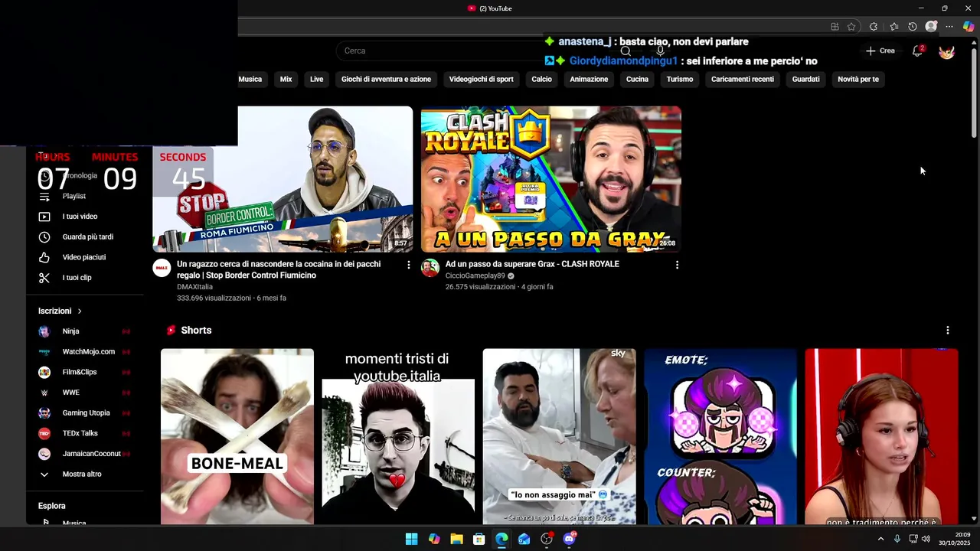Play the Emote Counter Clash Royale short
The image size is (980, 551).
720,436
